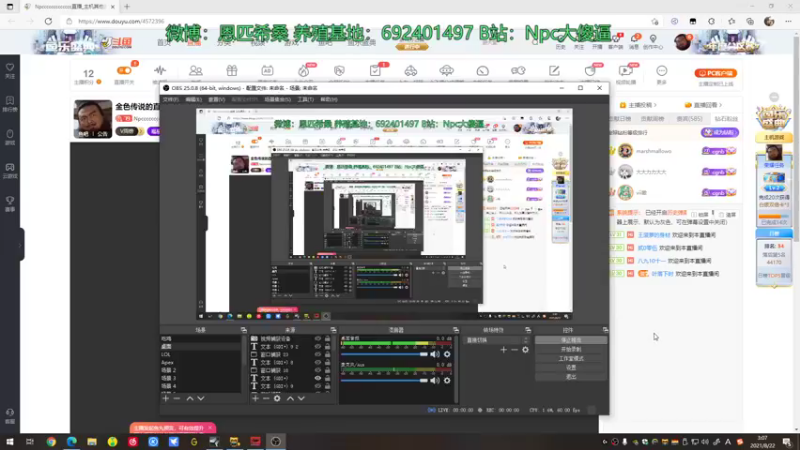Click the 退出 button in OBS
Screen dimensions: 800x450
pyautogui.click(x=571, y=377)
